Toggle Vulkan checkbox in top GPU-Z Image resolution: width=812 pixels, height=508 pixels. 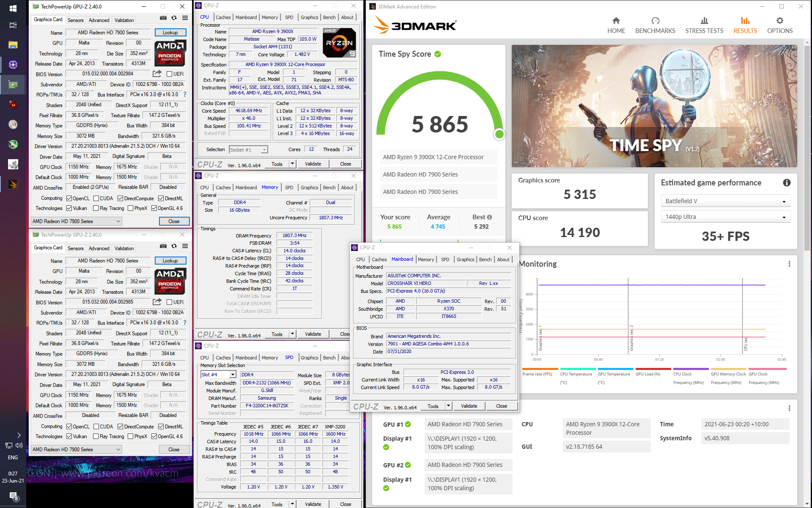69,208
